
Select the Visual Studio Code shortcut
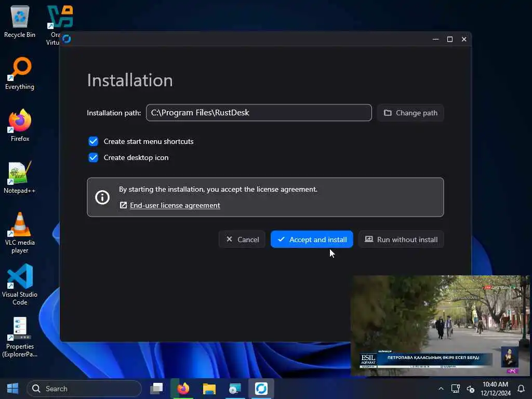pyautogui.click(x=20, y=284)
